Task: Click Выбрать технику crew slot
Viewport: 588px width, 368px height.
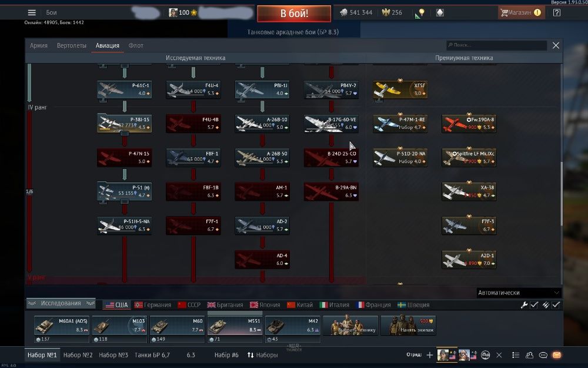Action: point(350,325)
